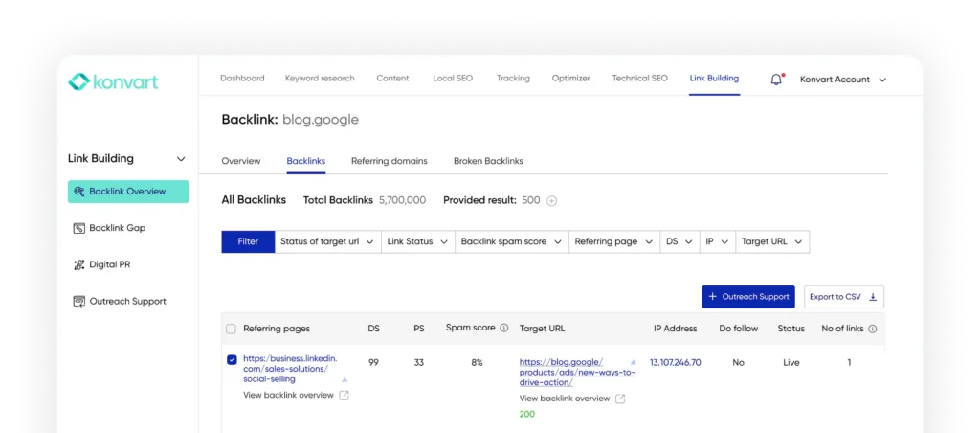Screen dimensions: 980x433
Task: Open the DS filter dropdown
Action: coord(679,241)
